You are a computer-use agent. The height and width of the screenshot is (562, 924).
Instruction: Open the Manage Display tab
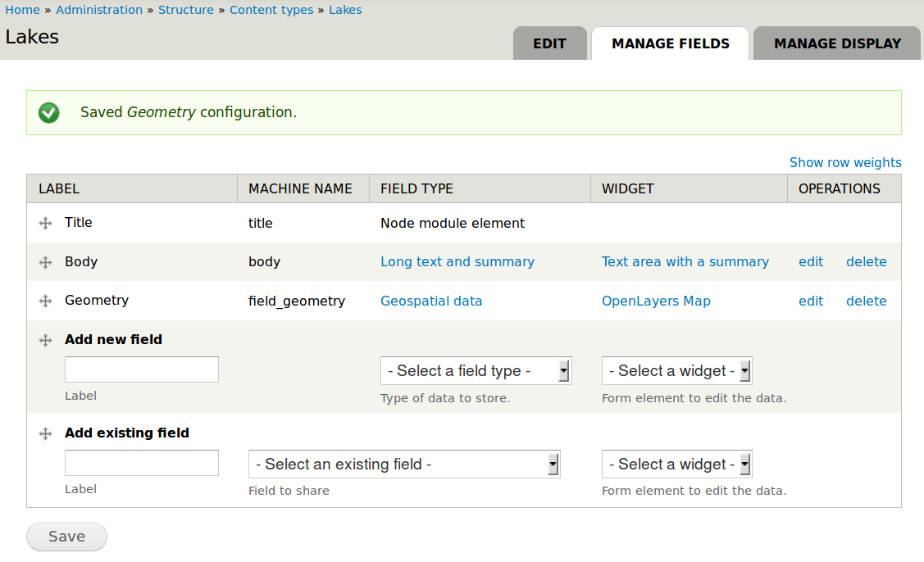pyautogui.click(x=837, y=43)
